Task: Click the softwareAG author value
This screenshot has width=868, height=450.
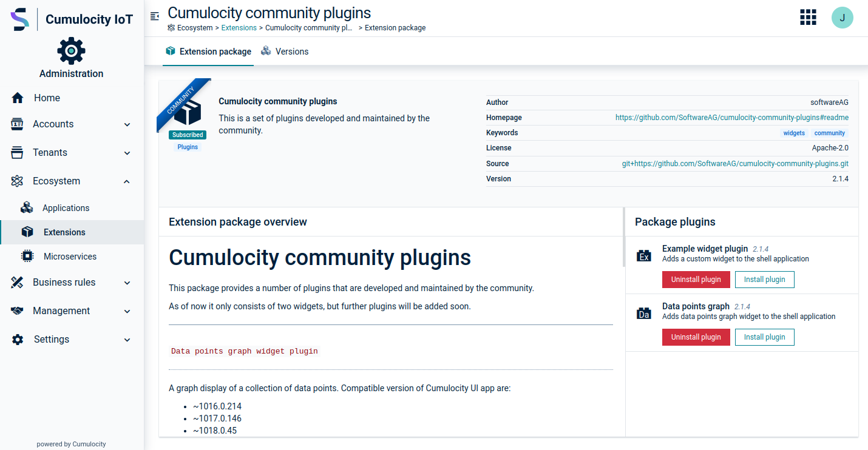Action: (830, 102)
